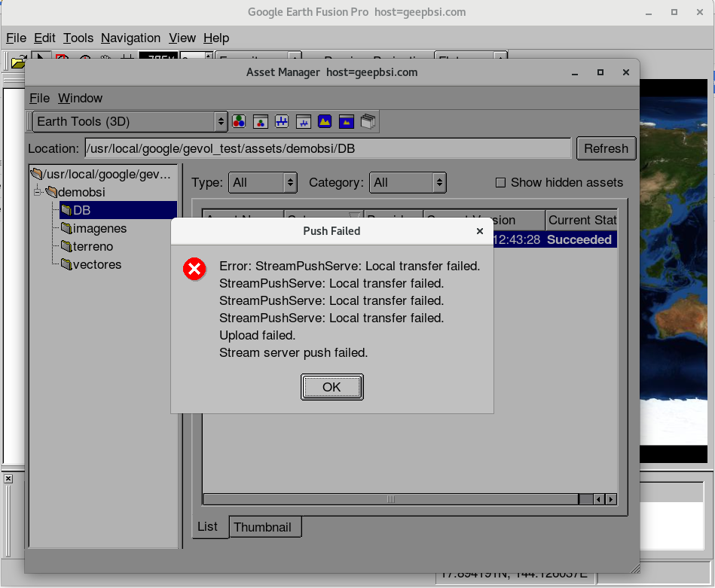Viewport: 715px width, 588px height.
Task: Select the DB folder in tree
Action: (118, 210)
